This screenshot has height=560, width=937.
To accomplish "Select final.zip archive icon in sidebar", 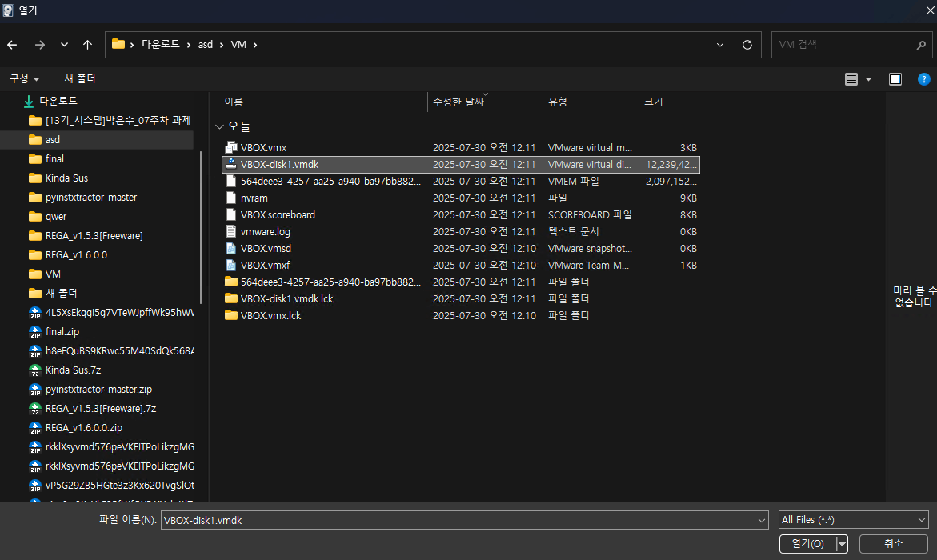I will point(35,332).
